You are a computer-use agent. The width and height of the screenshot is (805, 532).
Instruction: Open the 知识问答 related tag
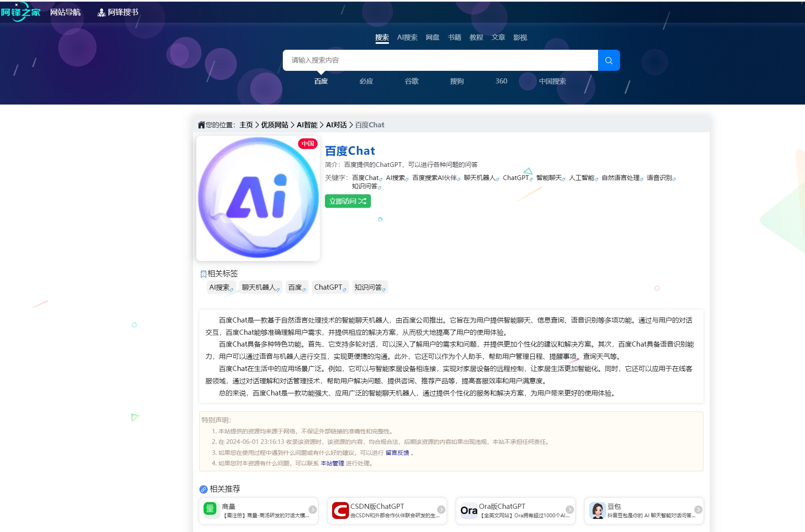pos(370,287)
